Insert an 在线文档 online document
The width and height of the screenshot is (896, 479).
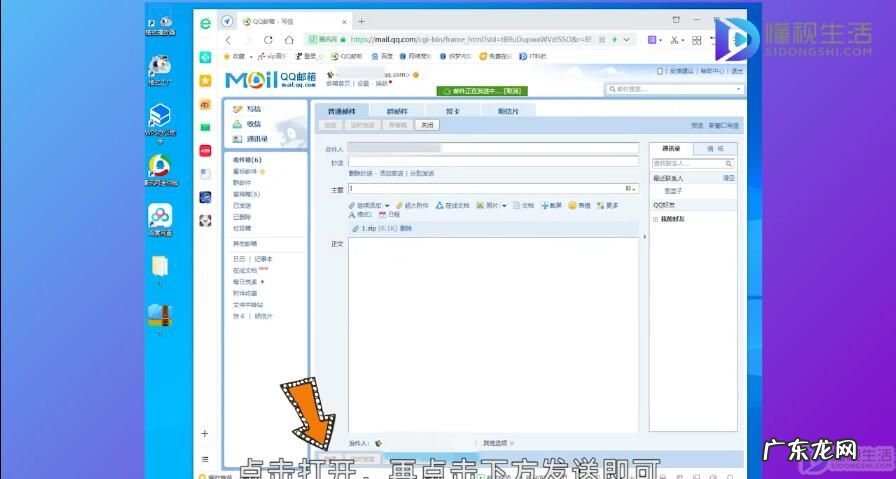(x=453, y=205)
